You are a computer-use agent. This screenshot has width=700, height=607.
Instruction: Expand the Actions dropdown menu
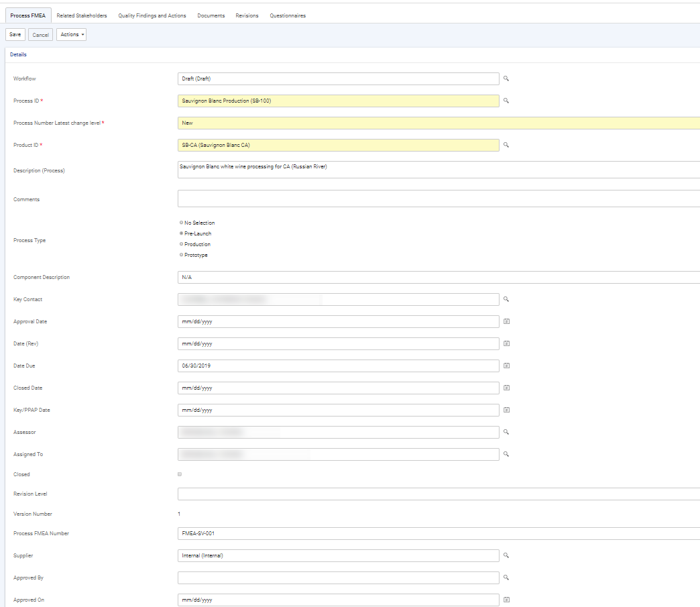(x=71, y=34)
